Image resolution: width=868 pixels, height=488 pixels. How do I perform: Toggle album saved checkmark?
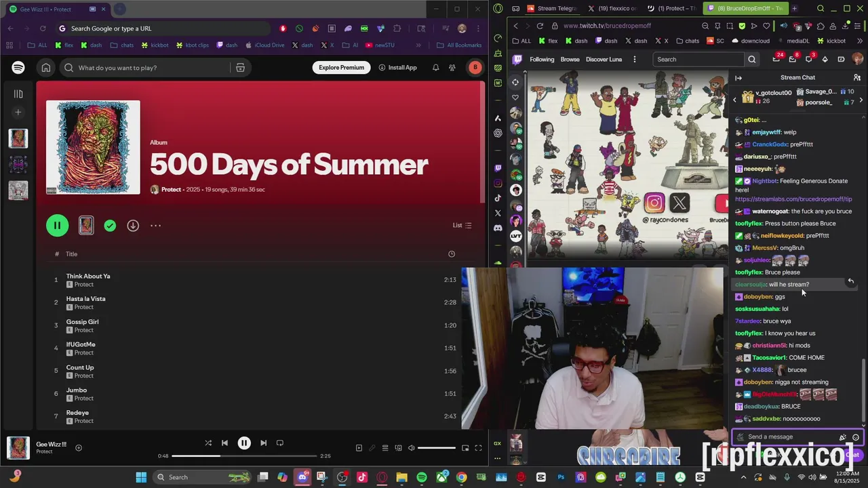coord(110,226)
